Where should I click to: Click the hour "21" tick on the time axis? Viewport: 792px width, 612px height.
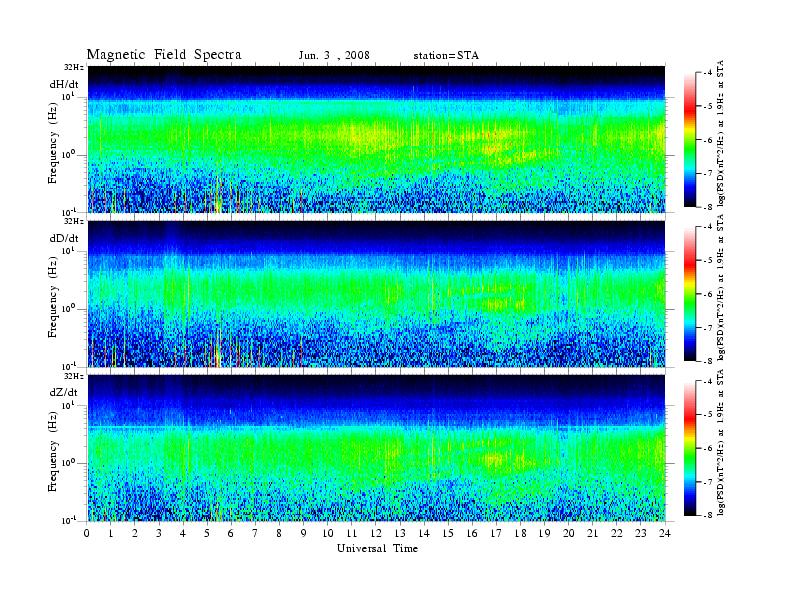[592, 533]
